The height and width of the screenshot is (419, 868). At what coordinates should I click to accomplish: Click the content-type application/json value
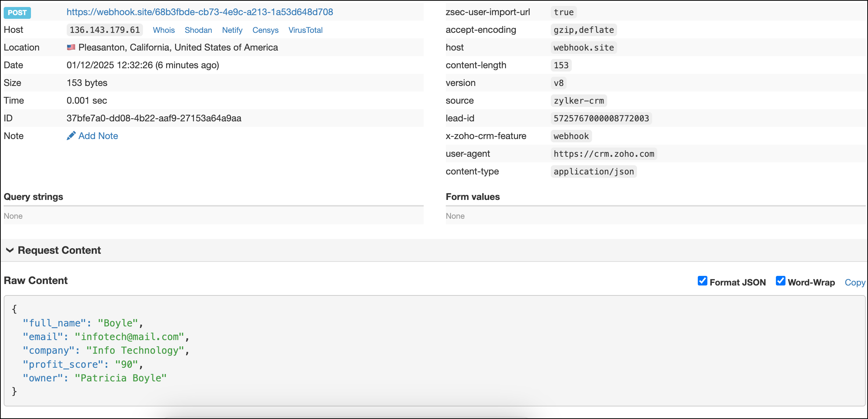point(594,172)
